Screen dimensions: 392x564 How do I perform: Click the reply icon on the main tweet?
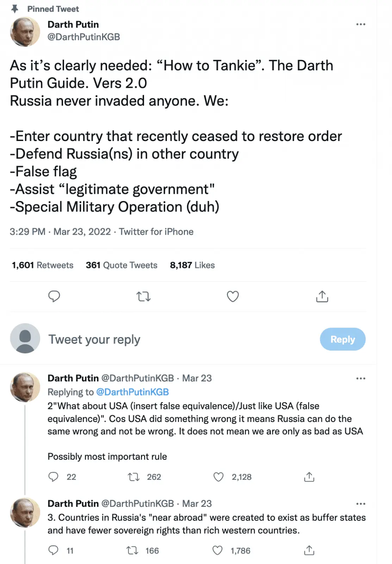click(54, 296)
